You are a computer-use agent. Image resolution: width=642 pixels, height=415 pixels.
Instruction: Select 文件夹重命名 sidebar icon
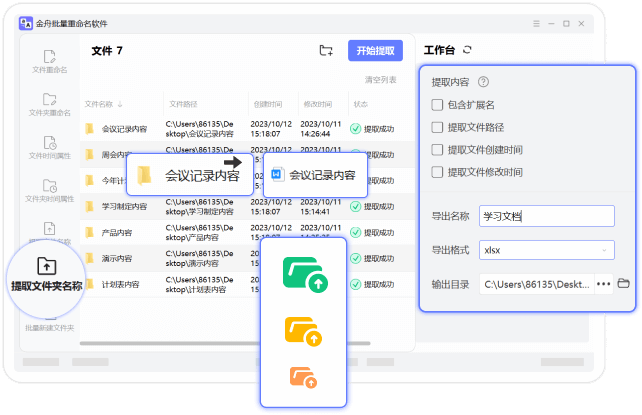49,101
